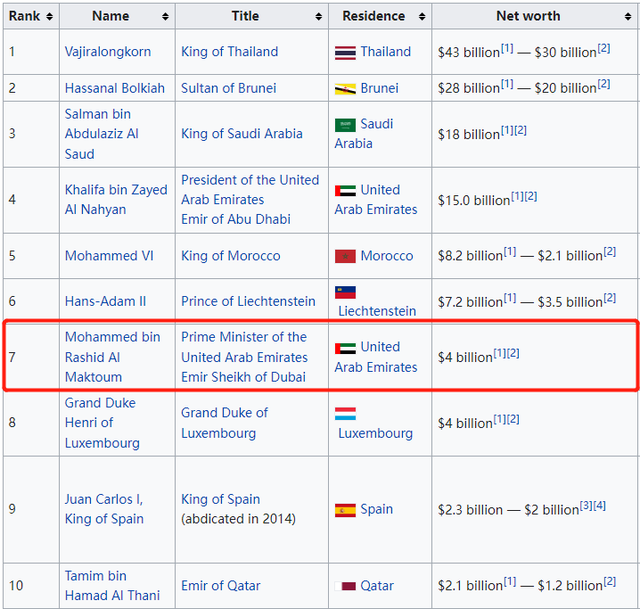Click the Thailand flag icon
This screenshot has width=640, height=609.
pyautogui.click(x=345, y=52)
